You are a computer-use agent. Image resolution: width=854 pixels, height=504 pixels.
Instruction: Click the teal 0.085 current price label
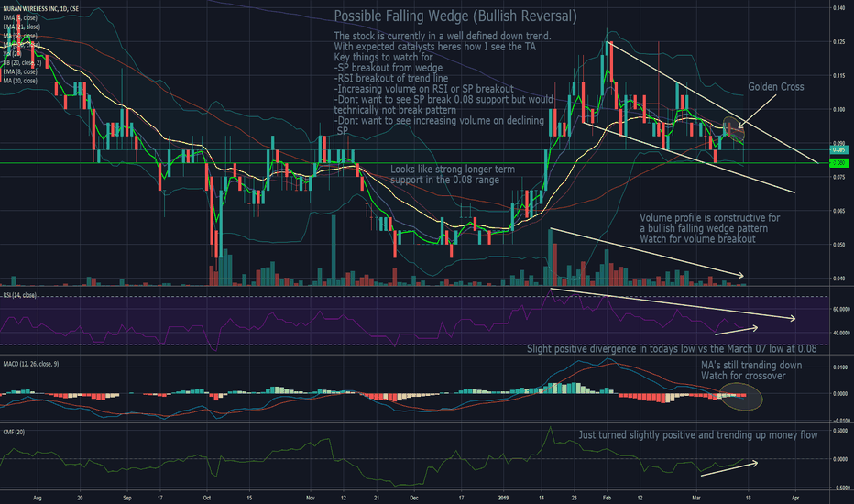(838, 149)
